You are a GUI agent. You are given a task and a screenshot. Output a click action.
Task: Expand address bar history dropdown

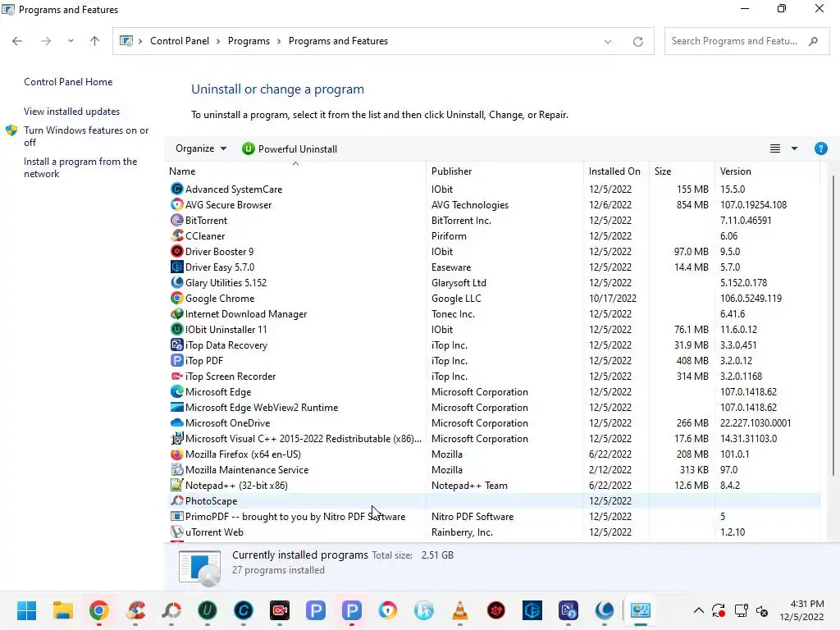click(x=608, y=41)
